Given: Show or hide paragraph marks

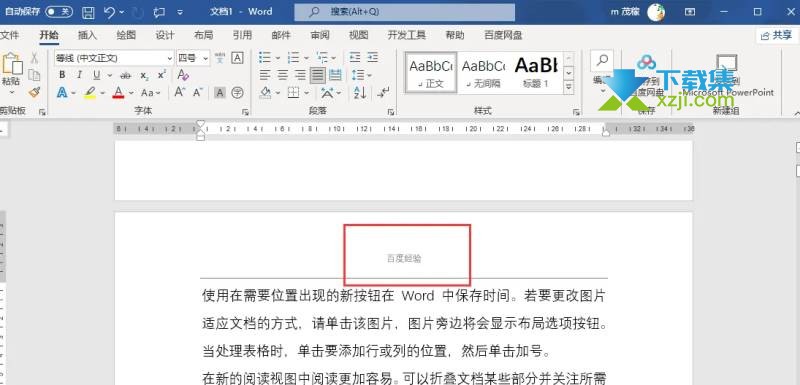Looking at the screenshot, I should pyautogui.click(x=383, y=93).
